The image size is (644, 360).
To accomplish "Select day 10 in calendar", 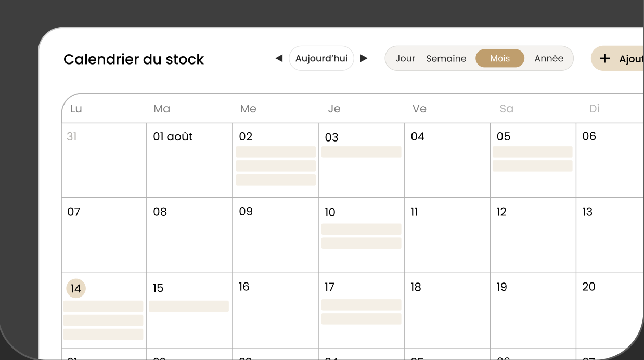I will (330, 212).
